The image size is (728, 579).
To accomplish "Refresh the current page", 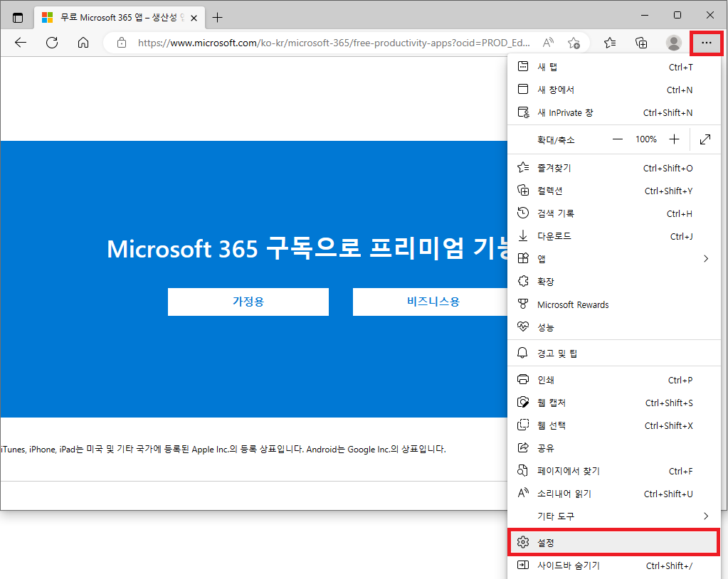I will point(52,43).
